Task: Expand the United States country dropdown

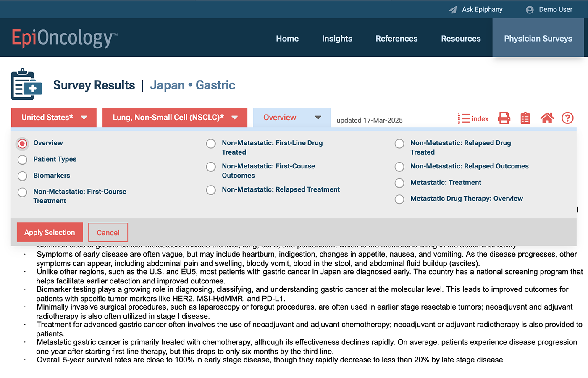Action: click(54, 118)
